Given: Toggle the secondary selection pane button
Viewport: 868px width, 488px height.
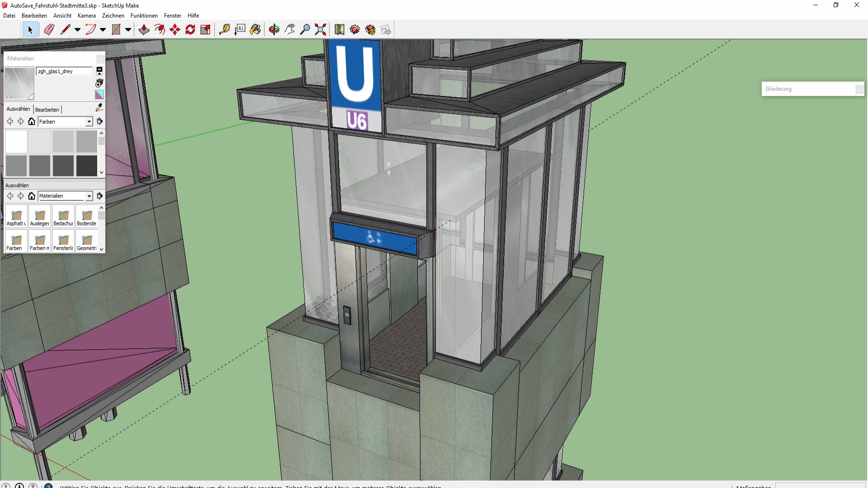Looking at the screenshot, I should point(99,71).
